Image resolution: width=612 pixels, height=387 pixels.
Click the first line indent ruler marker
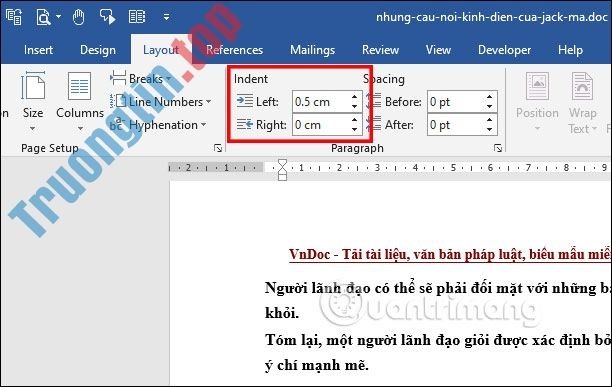tap(282, 163)
